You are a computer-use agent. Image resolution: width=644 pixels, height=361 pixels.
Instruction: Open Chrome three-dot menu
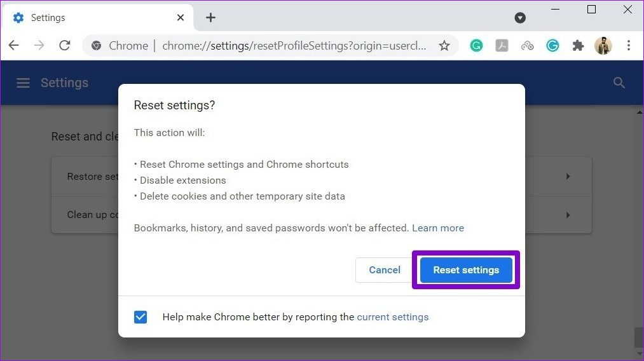[628, 46]
